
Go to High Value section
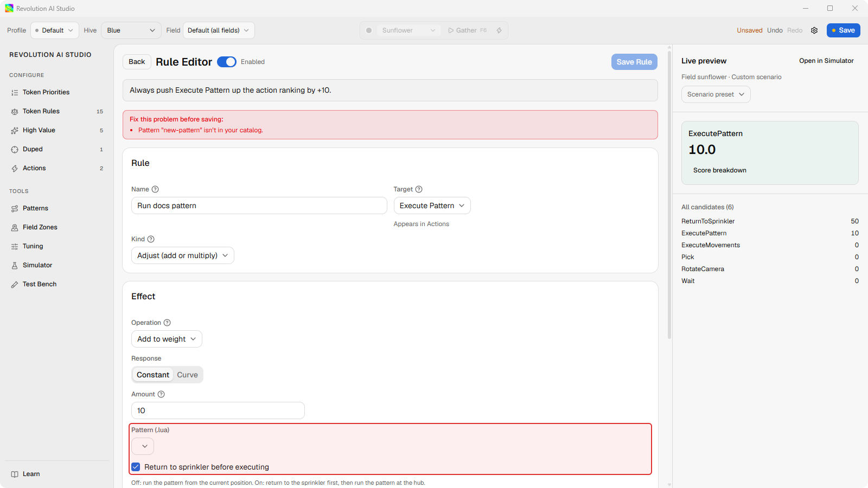[x=56, y=130]
